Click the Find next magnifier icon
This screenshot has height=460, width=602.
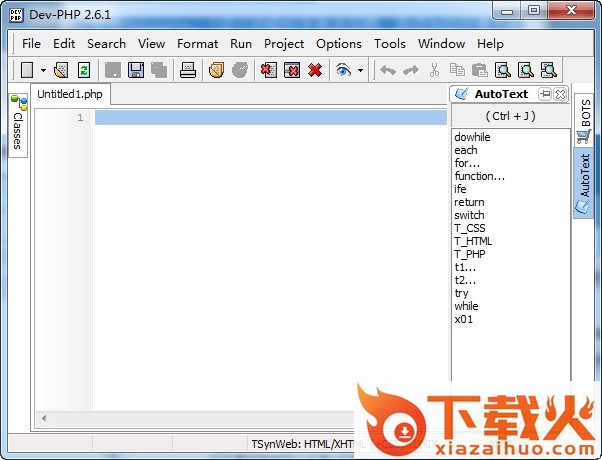click(x=526, y=70)
